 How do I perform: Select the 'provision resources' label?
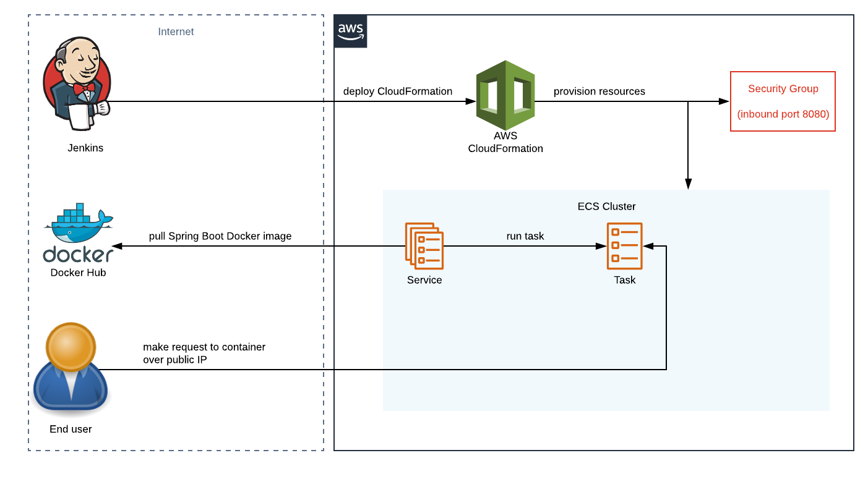pos(599,91)
